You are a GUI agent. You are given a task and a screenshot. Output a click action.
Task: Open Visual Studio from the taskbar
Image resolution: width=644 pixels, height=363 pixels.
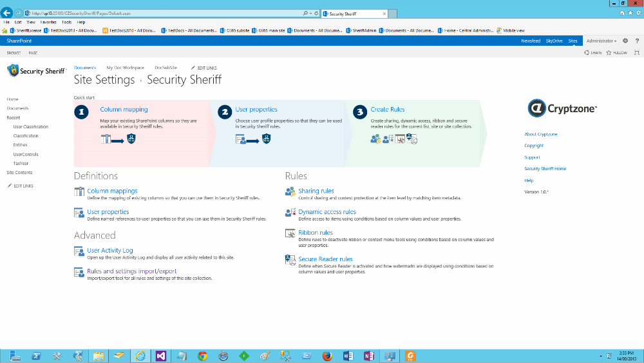(x=161, y=356)
